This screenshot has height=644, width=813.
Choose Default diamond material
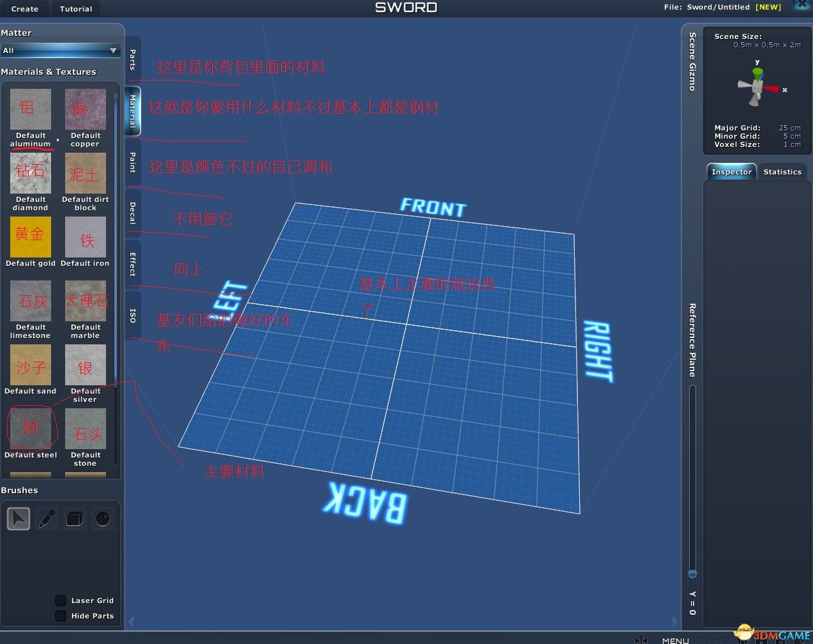click(31, 173)
